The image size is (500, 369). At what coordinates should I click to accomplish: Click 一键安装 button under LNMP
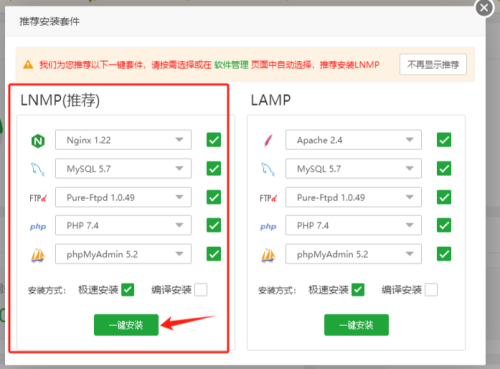click(x=126, y=325)
